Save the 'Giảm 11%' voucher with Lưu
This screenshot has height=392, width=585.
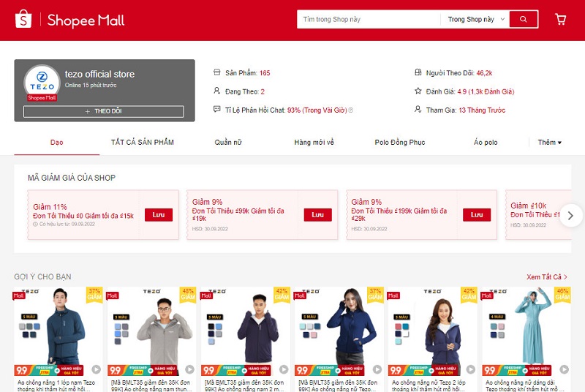point(159,215)
